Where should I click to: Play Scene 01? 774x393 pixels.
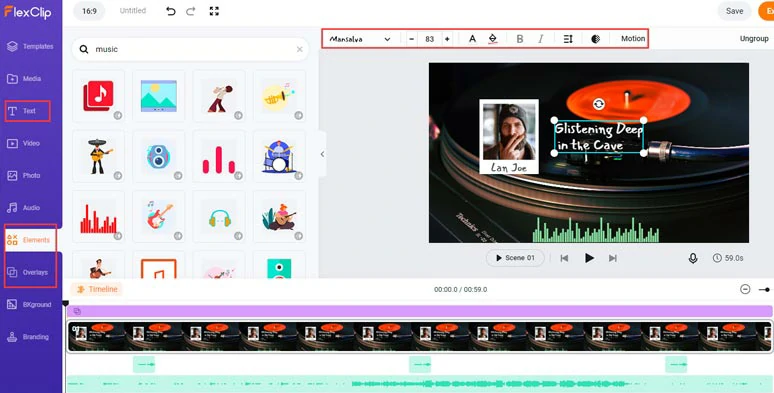coord(515,258)
